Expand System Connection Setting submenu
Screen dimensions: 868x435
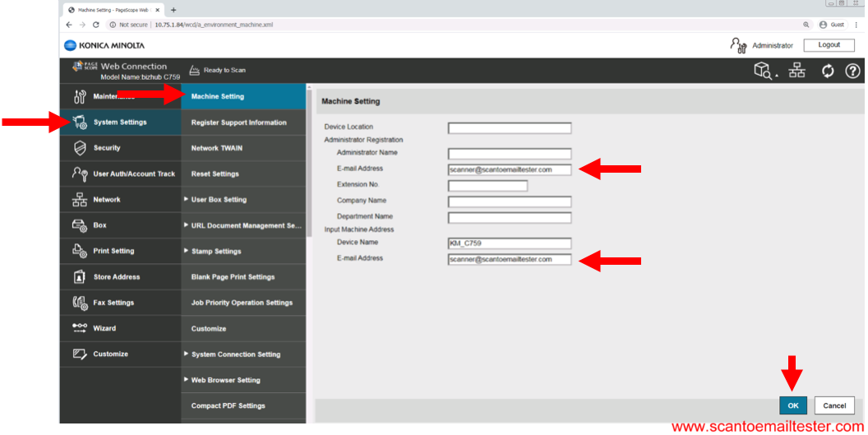235,354
